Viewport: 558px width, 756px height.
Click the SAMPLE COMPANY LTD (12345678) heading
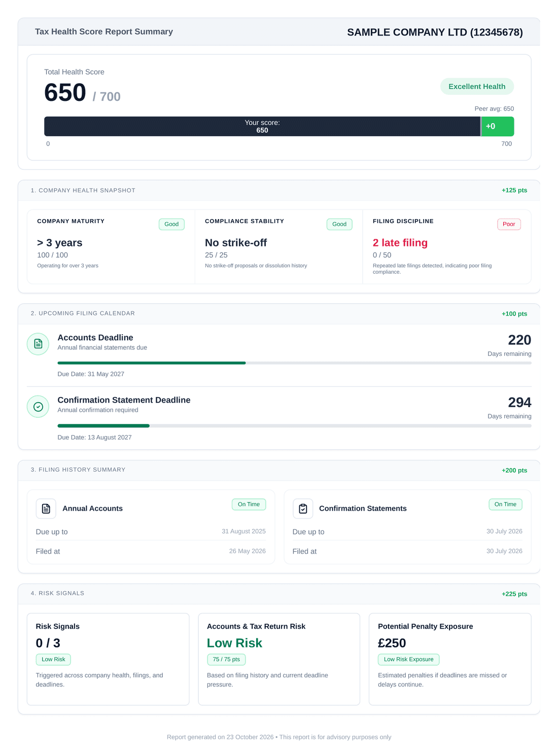435,32
